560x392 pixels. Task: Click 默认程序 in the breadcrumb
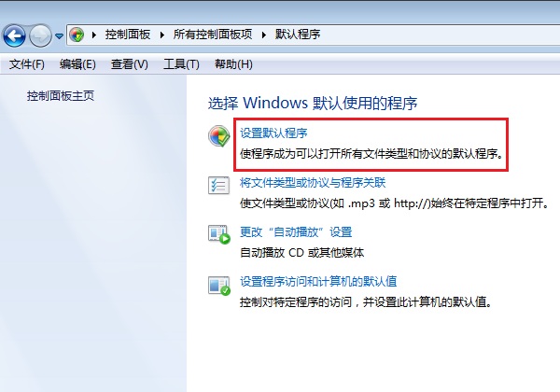298,35
